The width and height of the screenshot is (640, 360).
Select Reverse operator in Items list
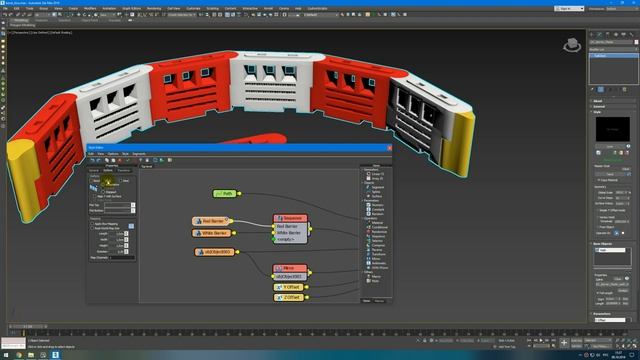pyautogui.click(x=375, y=250)
